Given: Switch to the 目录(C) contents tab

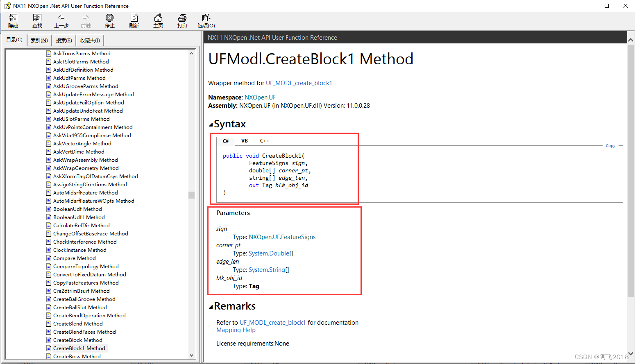Looking at the screenshot, I should click(14, 40).
